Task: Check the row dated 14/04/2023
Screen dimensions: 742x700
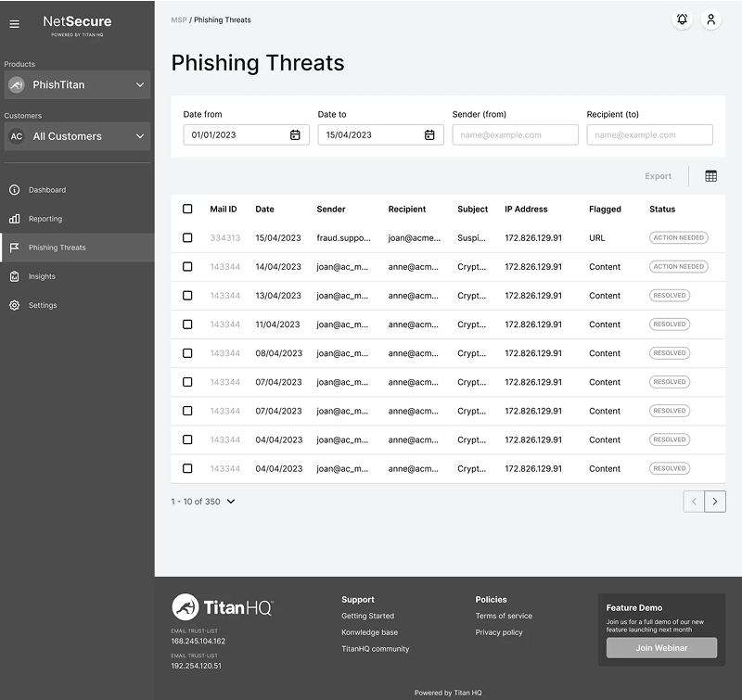Action: point(187,266)
